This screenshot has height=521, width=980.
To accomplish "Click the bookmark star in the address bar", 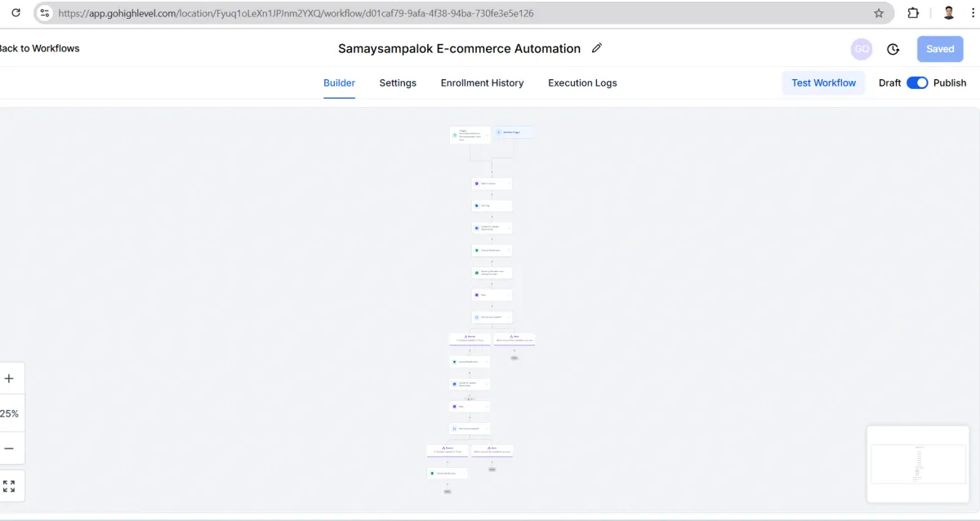I will [878, 12].
